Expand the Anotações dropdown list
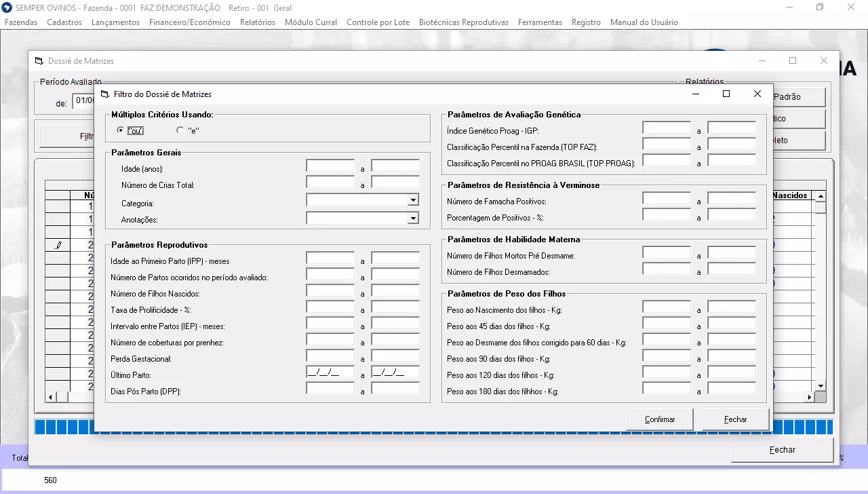The width and height of the screenshot is (868, 494). click(x=412, y=218)
